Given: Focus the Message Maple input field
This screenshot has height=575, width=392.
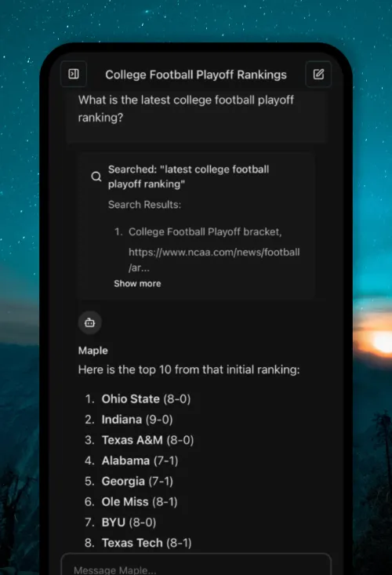Looking at the screenshot, I should [x=196, y=565].
